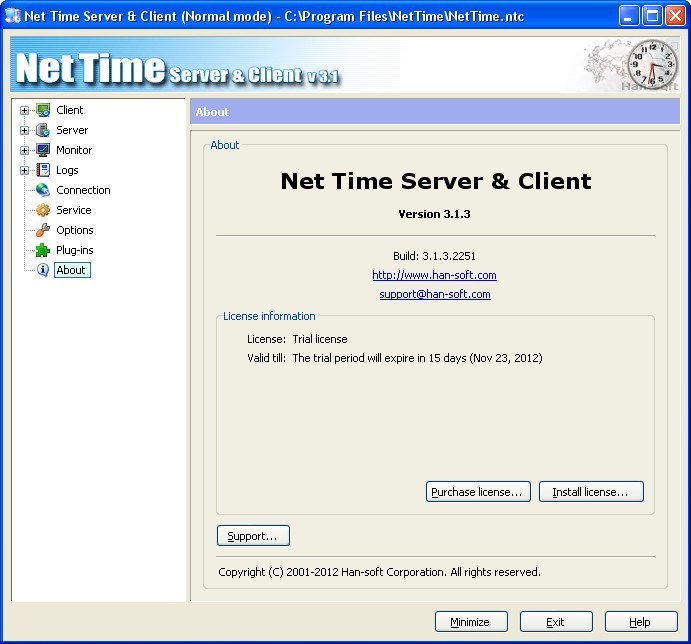
Task: Click the Purchase license button
Action: coord(478,491)
